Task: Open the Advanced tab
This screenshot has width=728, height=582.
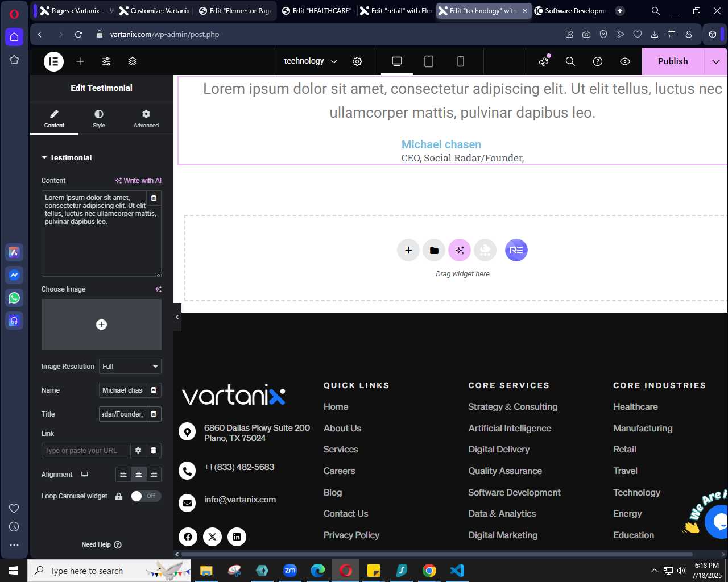Action: click(x=146, y=119)
